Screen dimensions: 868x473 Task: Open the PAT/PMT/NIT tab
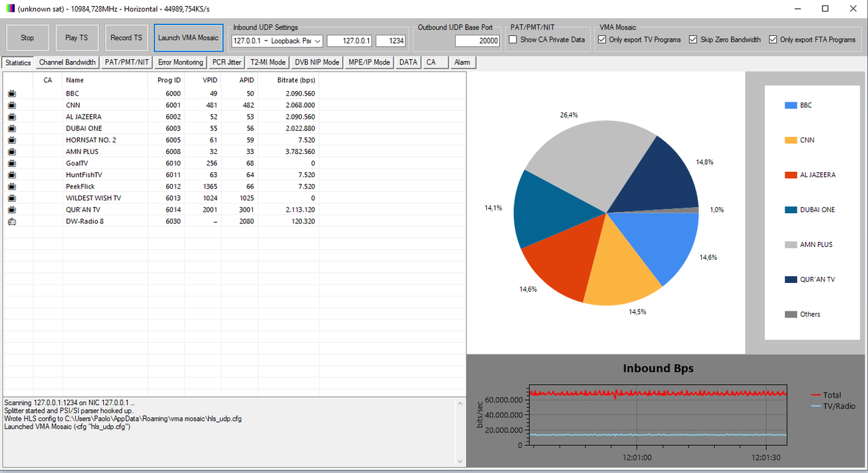(x=127, y=62)
